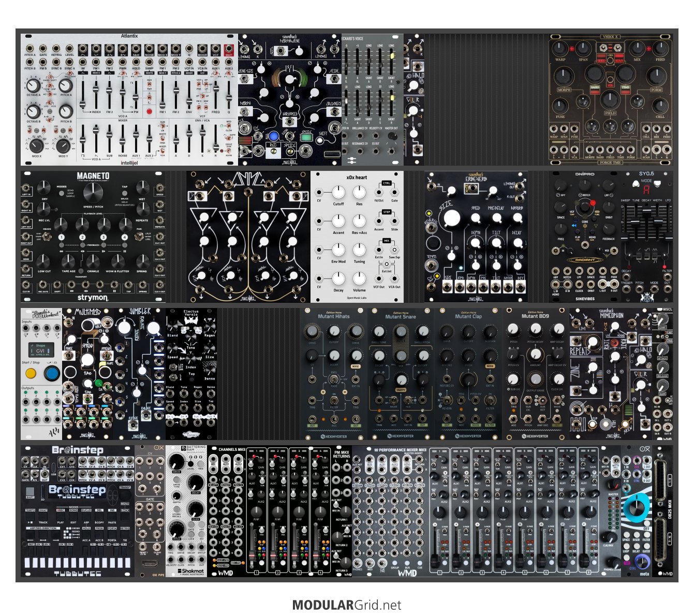Select the Vhikk X module
The width and height of the screenshot is (694, 616).
[x=611, y=100]
